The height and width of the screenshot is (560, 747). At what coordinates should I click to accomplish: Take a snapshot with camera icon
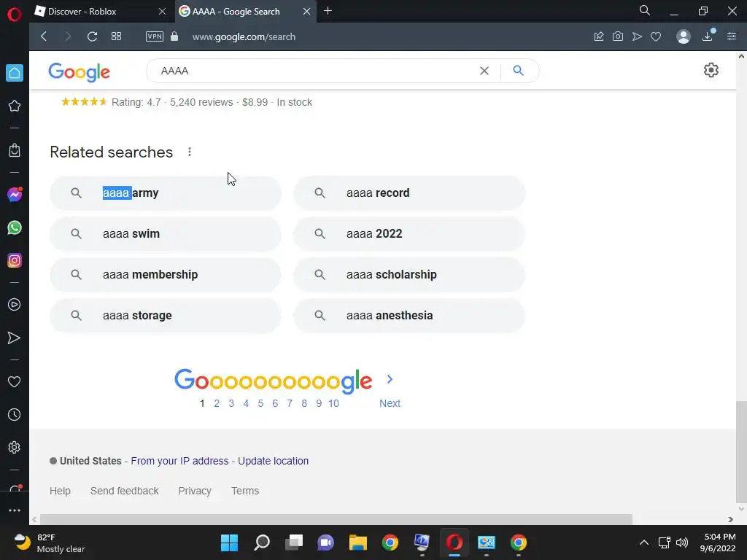618,36
